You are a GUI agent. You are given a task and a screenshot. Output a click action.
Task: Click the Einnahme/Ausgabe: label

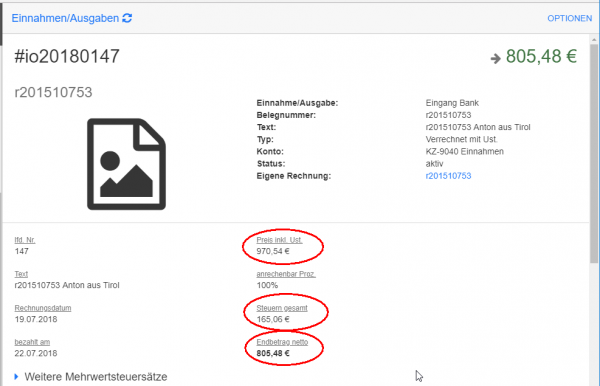coord(297,103)
